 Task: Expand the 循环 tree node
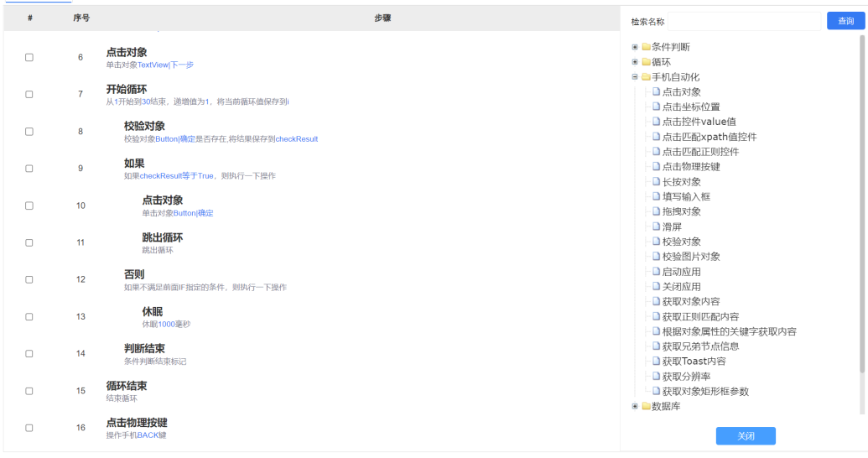click(x=635, y=62)
